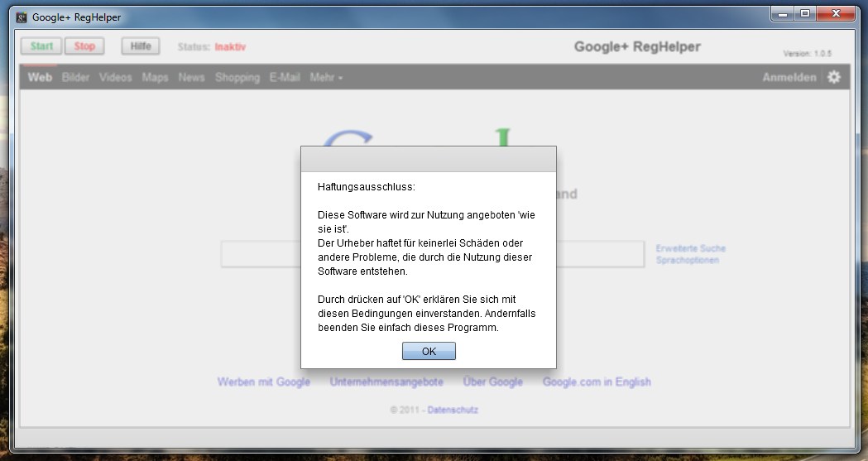The width and height of the screenshot is (868, 461).
Task: Click the Google+ RegHelper header title
Action: pyautogui.click(x=637, y=46)
